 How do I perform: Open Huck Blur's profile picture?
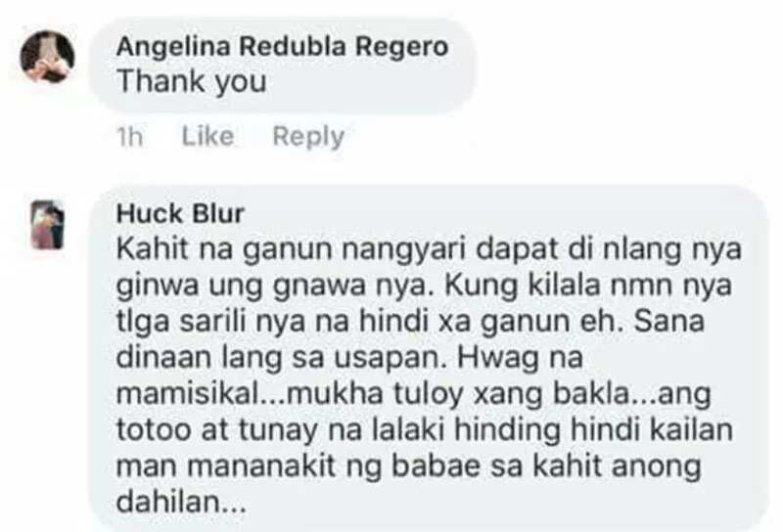48,225
